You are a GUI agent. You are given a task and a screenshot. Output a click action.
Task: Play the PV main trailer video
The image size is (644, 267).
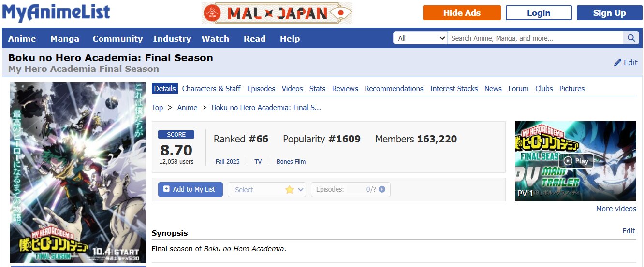(576, 161)
